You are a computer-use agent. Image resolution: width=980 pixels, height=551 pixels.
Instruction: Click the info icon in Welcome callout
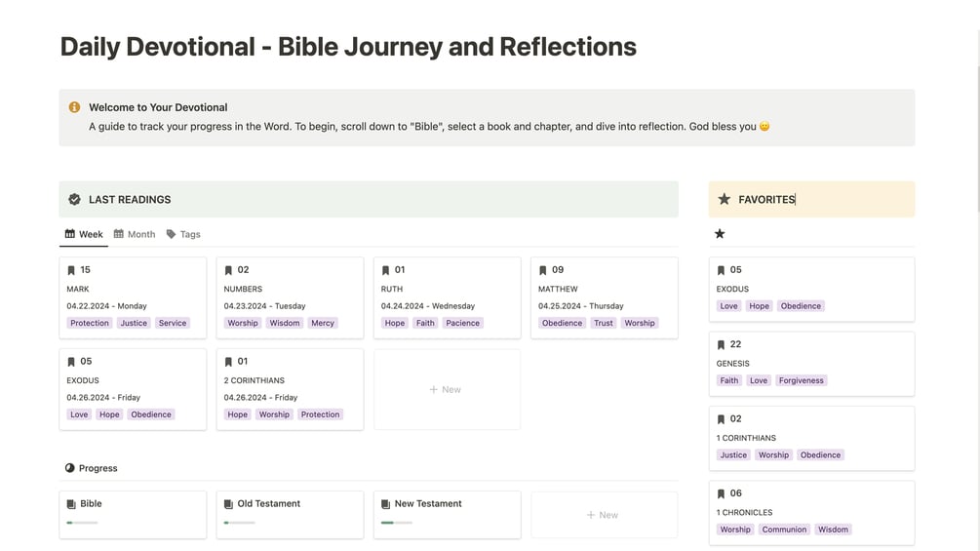[x=74, y=107]
